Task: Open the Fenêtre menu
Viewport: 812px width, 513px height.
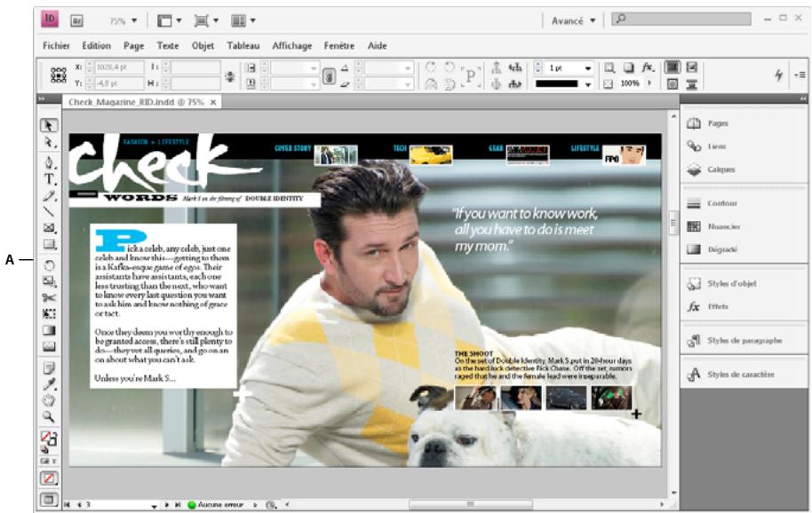Action: click(x=339, y=45)
